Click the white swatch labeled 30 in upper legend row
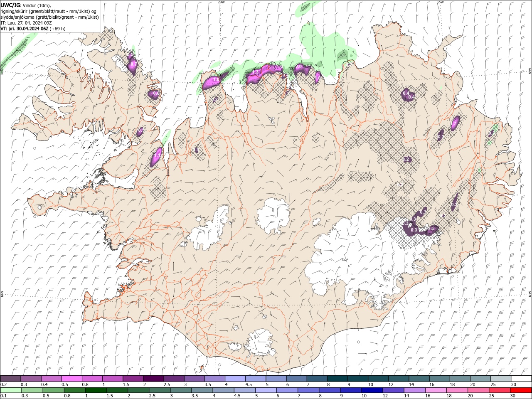The width and height of the screenshot is (532, 399). click(x=521, y=379)
